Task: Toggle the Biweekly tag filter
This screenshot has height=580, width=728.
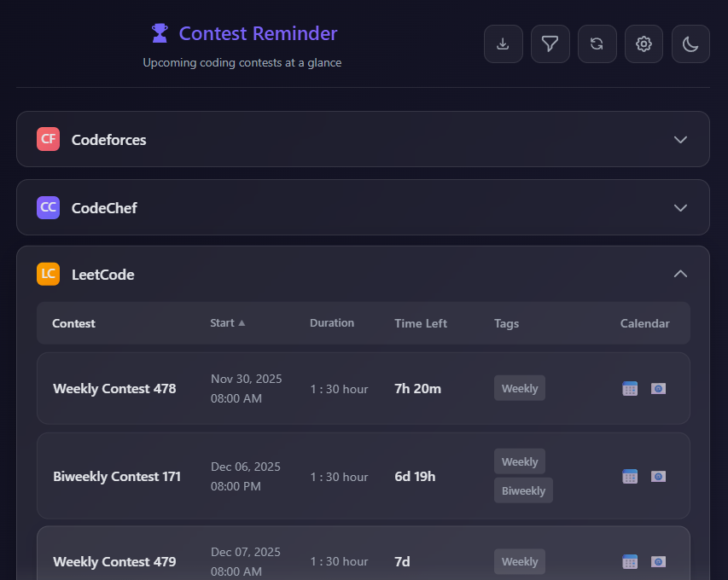Action: tap(523, 490)
